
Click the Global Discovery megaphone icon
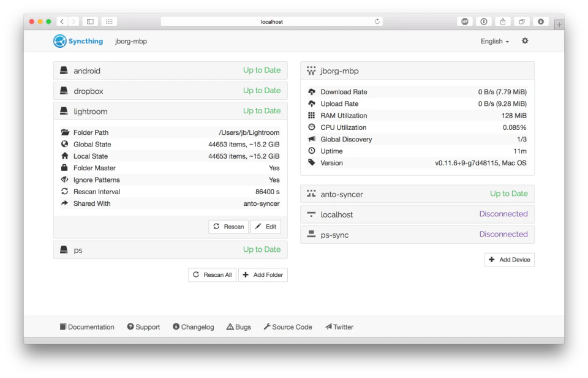coord(312,139)
